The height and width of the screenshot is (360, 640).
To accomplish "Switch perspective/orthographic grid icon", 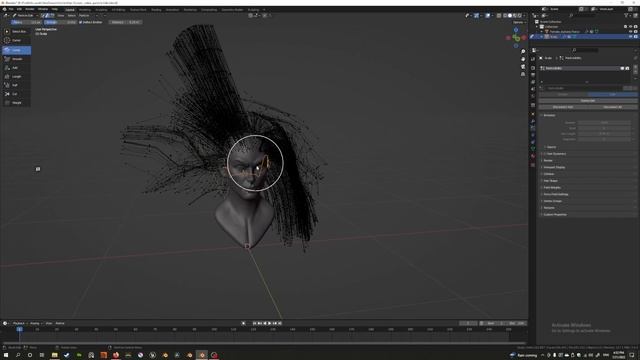I will [x=523, y=74].
